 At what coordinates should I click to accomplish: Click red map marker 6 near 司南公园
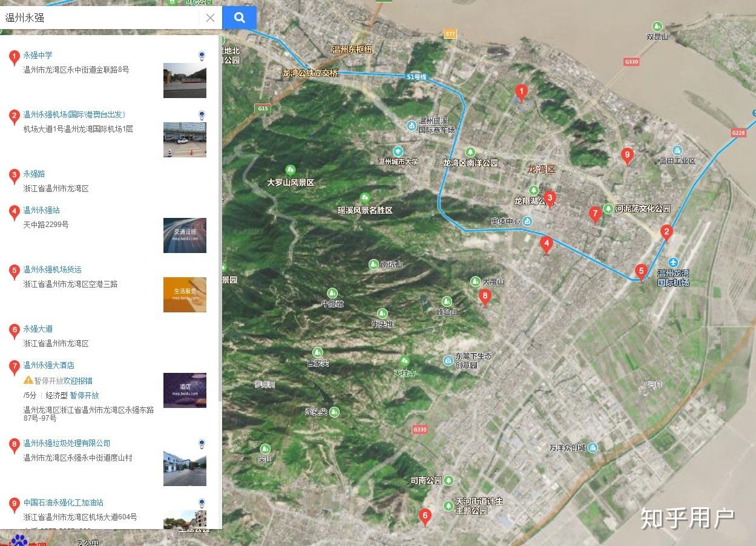click(425, 516)
